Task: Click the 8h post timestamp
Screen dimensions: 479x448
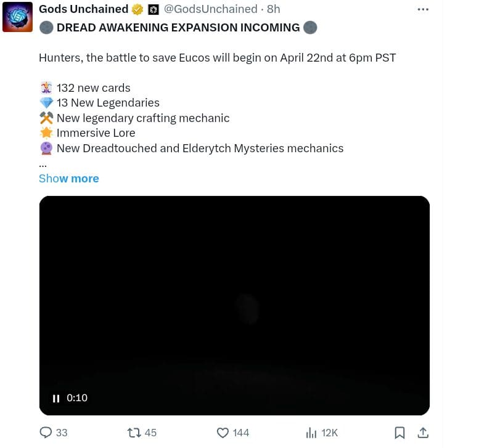Action: (273, 9)
